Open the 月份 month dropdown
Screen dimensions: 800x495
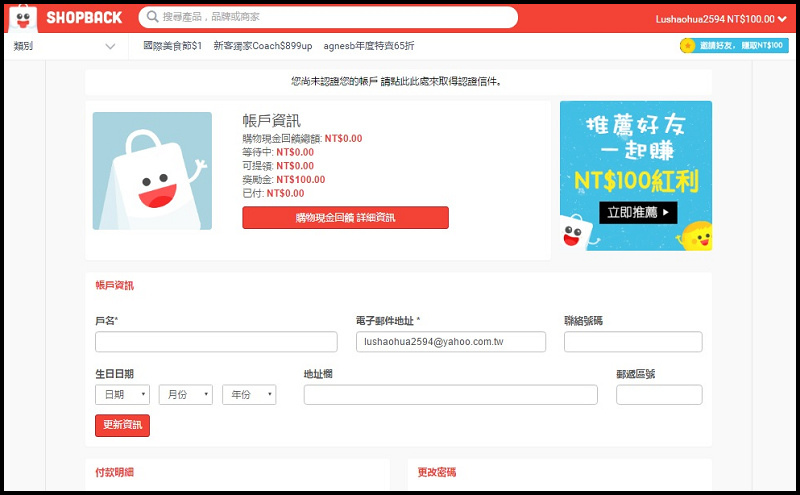coord(186,394)
